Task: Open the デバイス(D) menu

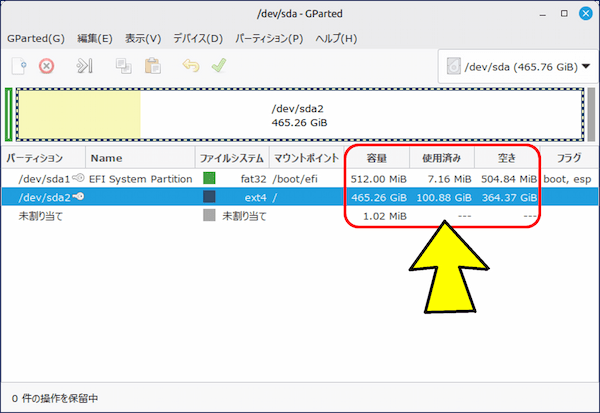Action: click(198, 39)
